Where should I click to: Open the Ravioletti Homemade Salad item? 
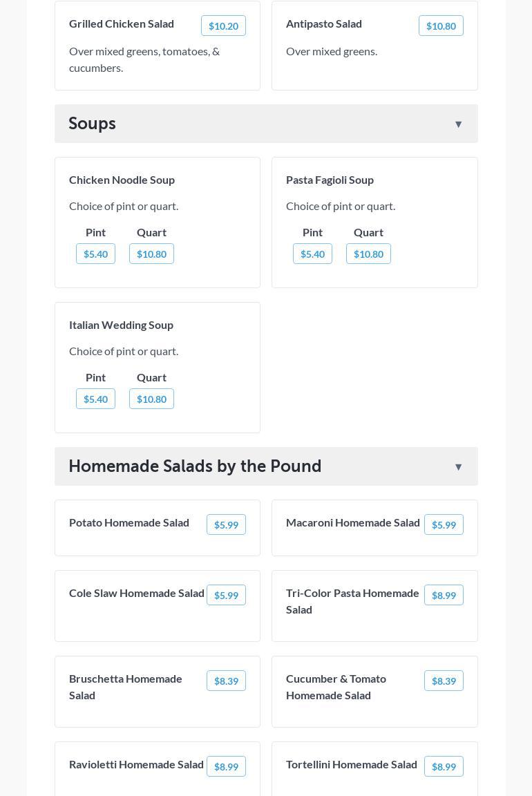[137, 765]
